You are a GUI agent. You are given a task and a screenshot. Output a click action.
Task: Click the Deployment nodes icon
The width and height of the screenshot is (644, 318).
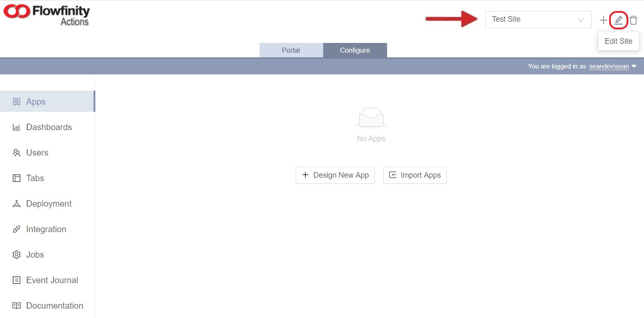coord(17,204)
